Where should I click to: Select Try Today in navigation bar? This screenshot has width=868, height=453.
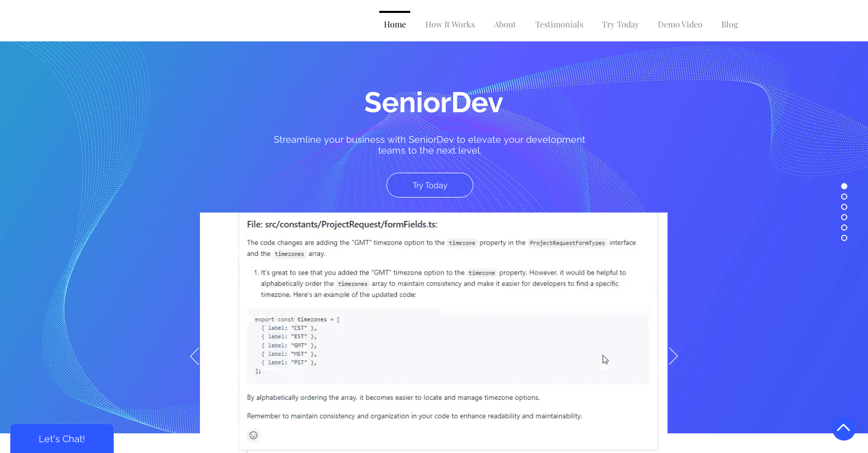tap(620, 24)
